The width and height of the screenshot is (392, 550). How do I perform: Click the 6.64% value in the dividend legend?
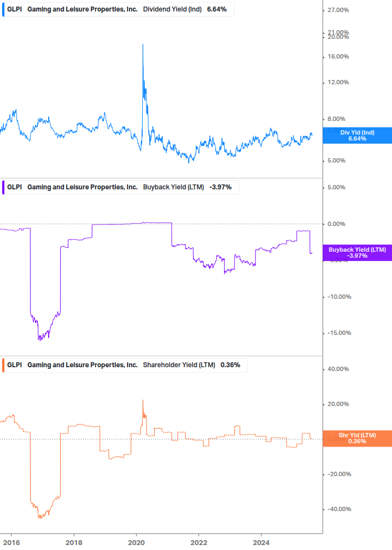coord(217,9)
